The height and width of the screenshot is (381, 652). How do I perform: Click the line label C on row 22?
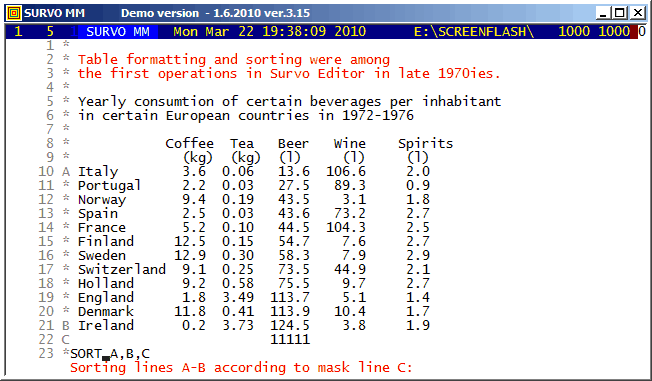pos(66,339)
